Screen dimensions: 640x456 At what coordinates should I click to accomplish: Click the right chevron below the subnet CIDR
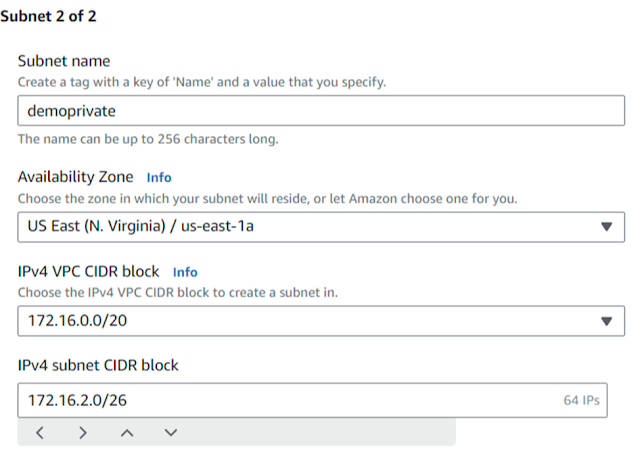click(x=83, y=433)
